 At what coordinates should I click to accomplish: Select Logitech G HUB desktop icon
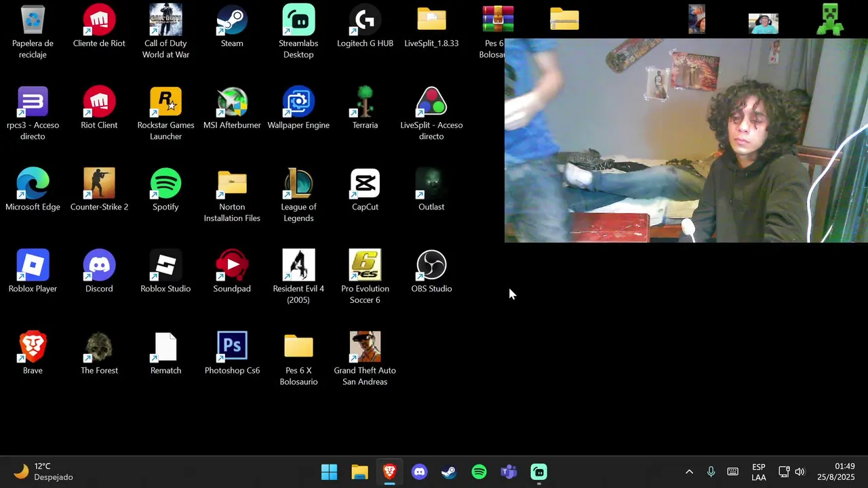(365, 26)
